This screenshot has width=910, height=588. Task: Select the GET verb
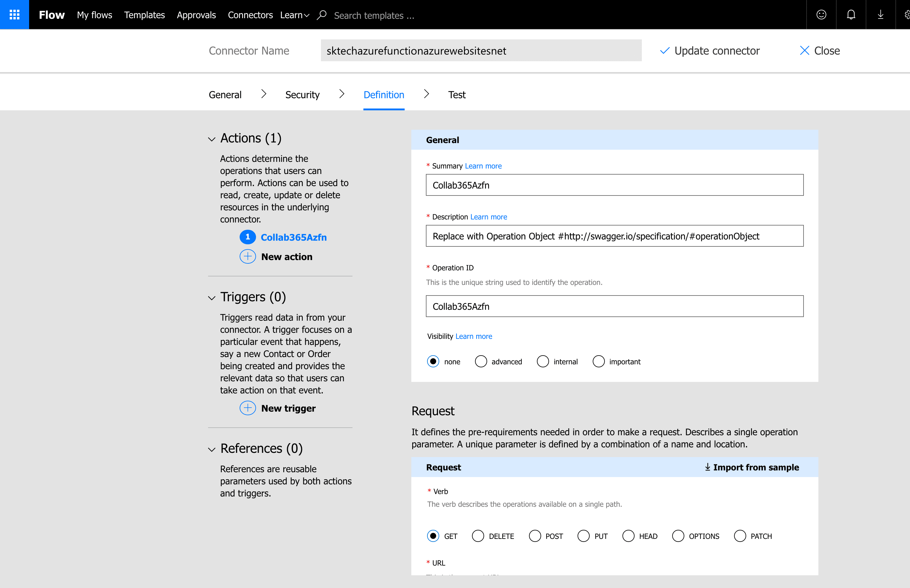click(x=433, y=536)
